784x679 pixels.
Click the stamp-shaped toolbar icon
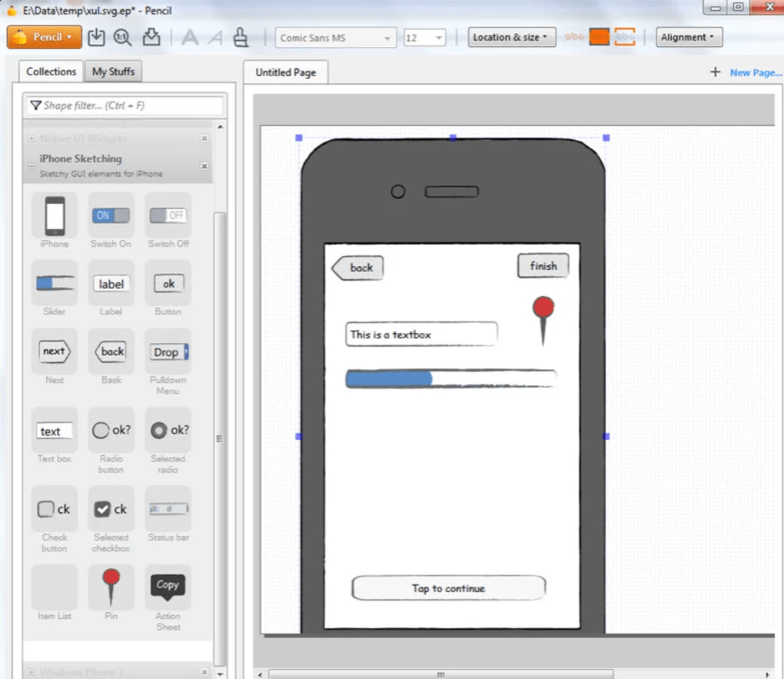pos(241,38)
